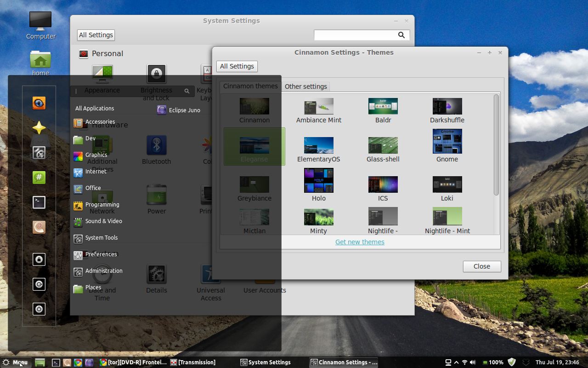Select the Ambiance Mint theme
The image size is (588, 368).
[x=319, y=110]
